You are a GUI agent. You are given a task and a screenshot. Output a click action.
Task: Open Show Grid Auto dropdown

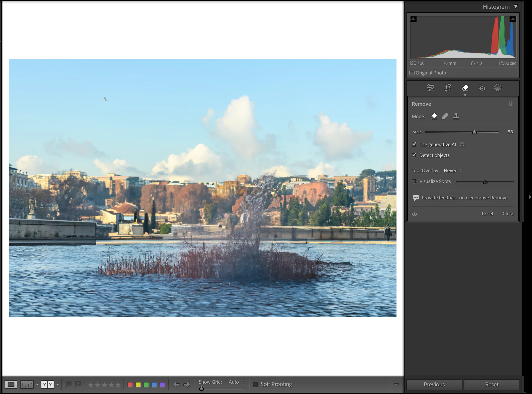coord(236,382)
